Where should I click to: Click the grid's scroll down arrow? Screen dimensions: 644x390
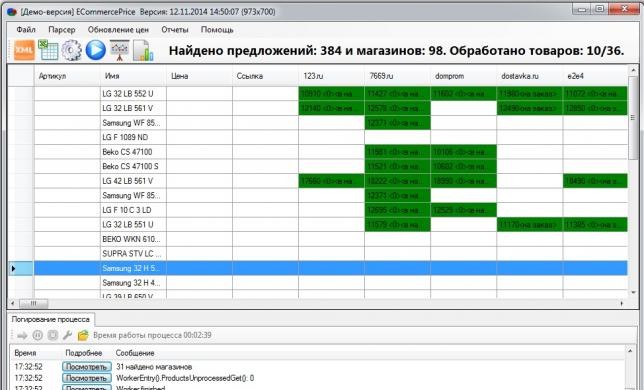pyautogui.click(x=633, y=292)
